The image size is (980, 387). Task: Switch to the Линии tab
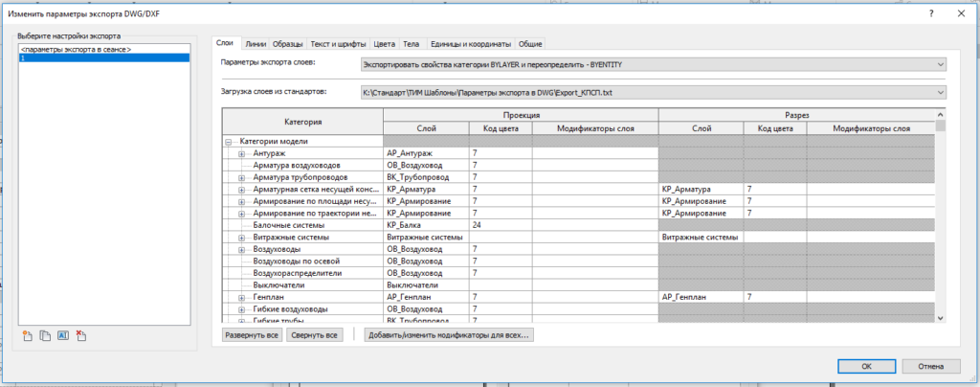point(256,44)
